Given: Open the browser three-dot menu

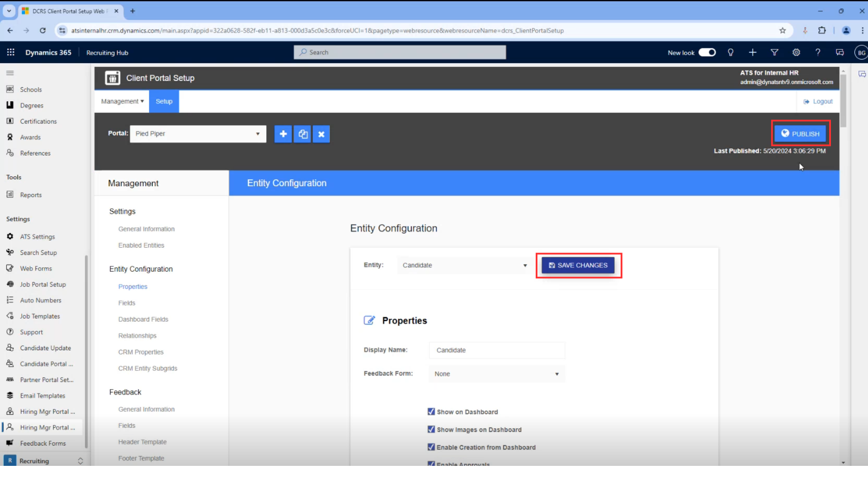Looking at the screenshot, I should point(863,30).
